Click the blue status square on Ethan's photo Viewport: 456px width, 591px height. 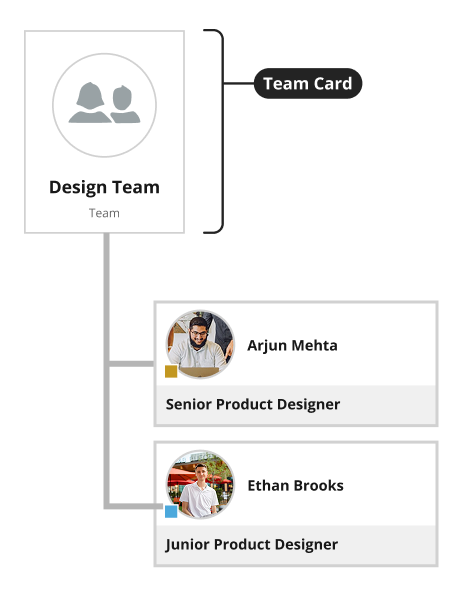(x=171, y=511)
